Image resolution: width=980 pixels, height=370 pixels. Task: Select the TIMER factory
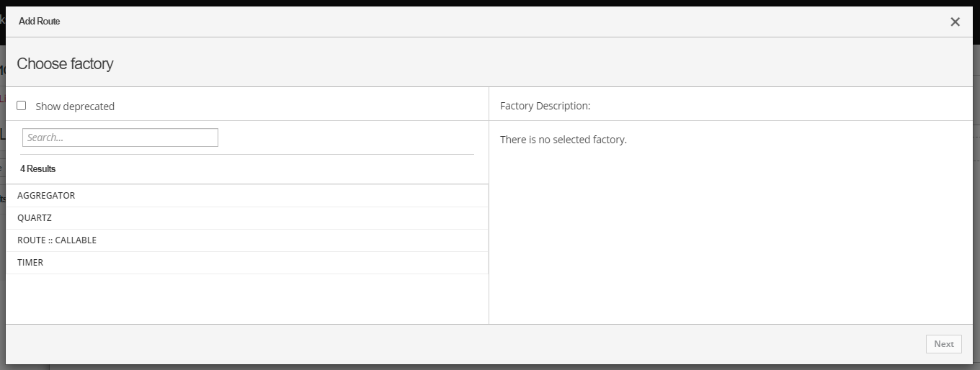pyautogui.click(x=30, y=263)
